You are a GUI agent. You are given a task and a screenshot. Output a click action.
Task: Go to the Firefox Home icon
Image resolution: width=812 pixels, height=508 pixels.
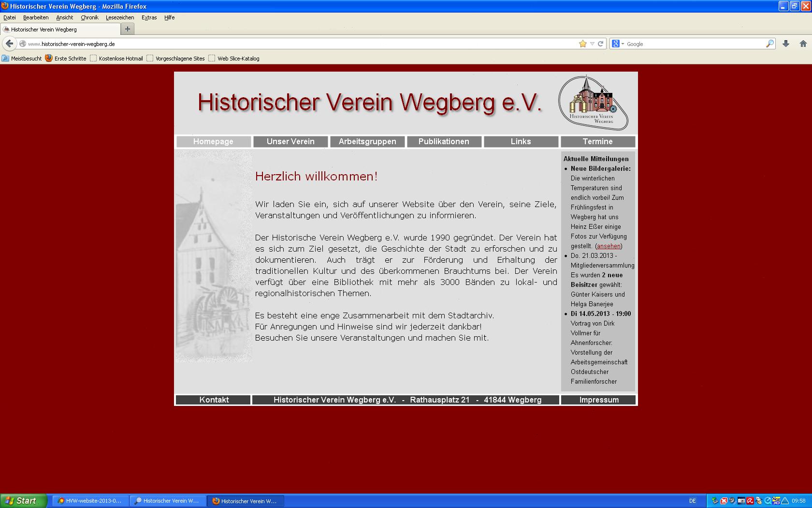point(803,44)
